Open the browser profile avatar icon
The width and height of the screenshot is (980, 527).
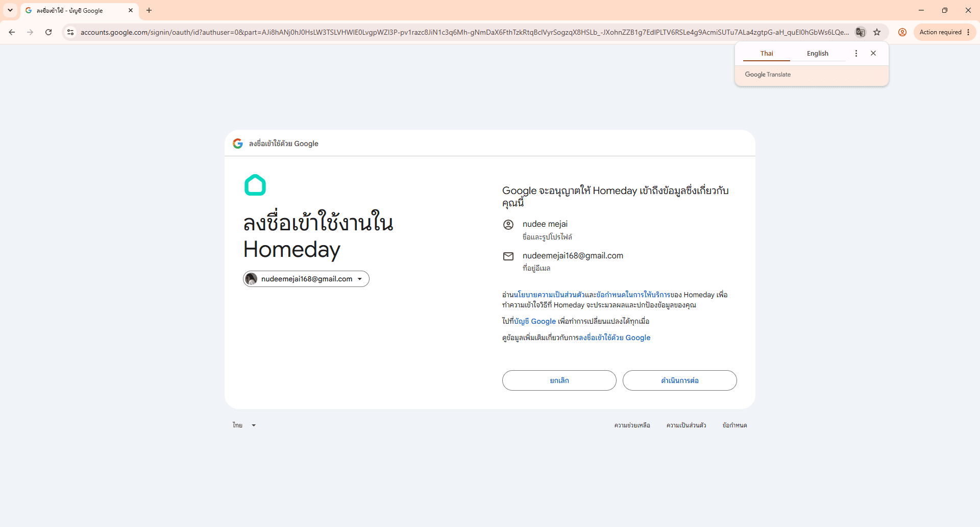click(x=902, y=32)
